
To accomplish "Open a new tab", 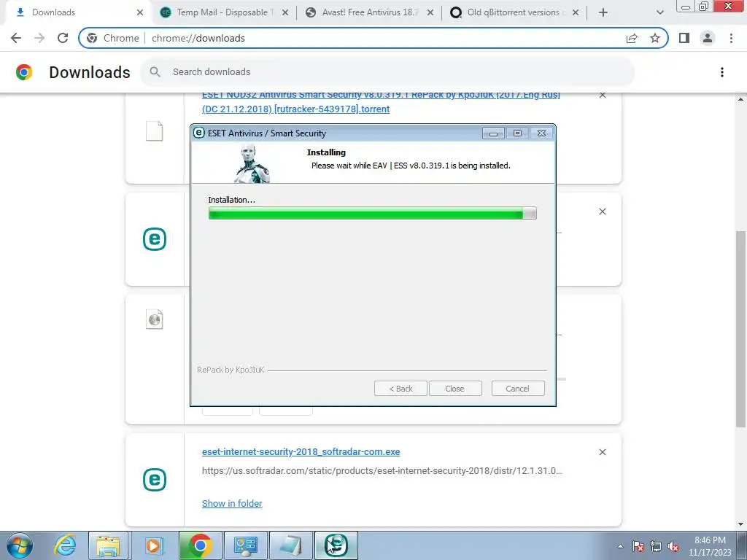I will coord(603,13).
